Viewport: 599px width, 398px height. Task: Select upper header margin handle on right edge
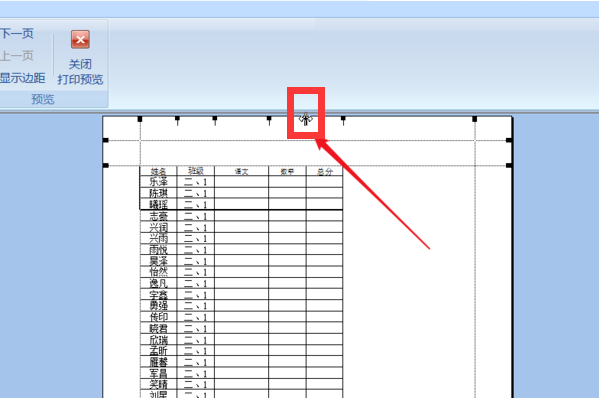[509, 140]
